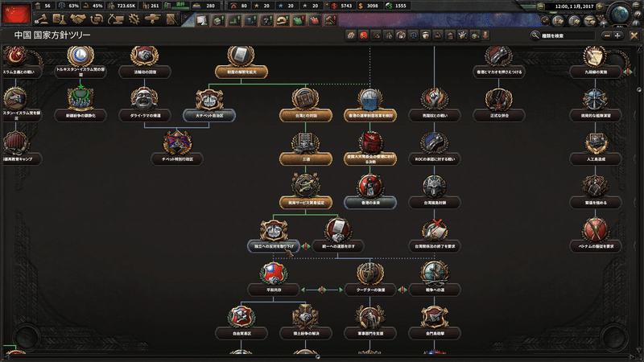Select the 独立への反対を取り下げ focus
The width and height of the screenshot is (644, 362).
pos(274,236)
